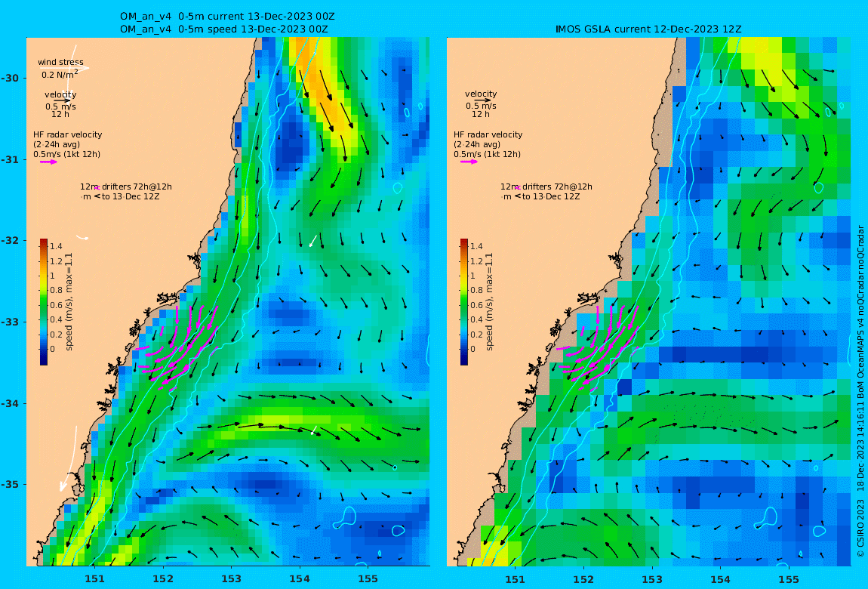
Task: Click the magenta HF radar arrow in right legend
Action: 468,162
